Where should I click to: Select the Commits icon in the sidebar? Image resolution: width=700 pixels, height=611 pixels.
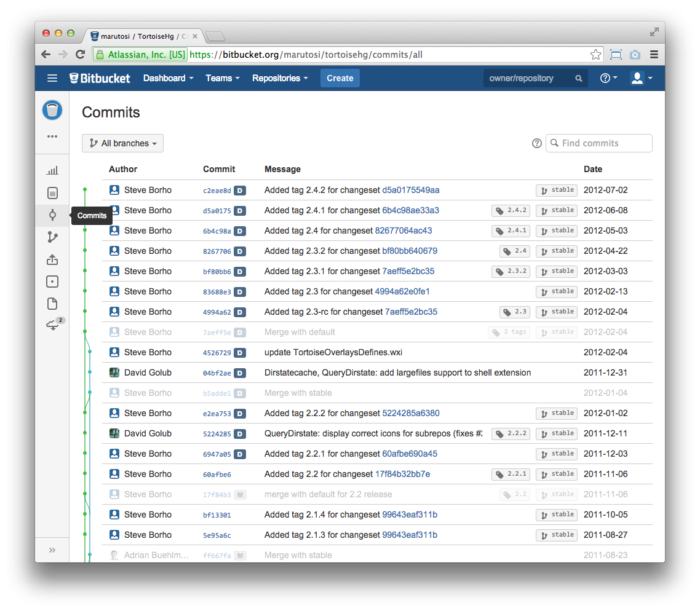coord(52,215)
